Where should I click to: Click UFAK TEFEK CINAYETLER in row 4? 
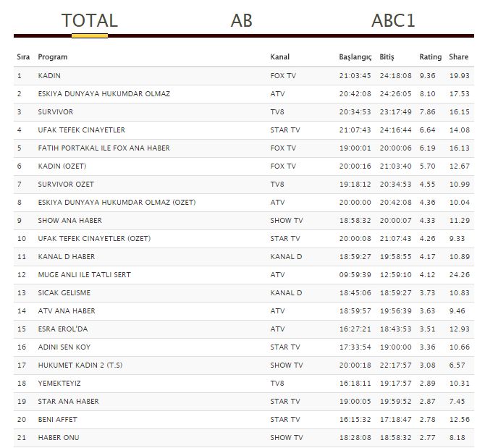pos(82,130)
